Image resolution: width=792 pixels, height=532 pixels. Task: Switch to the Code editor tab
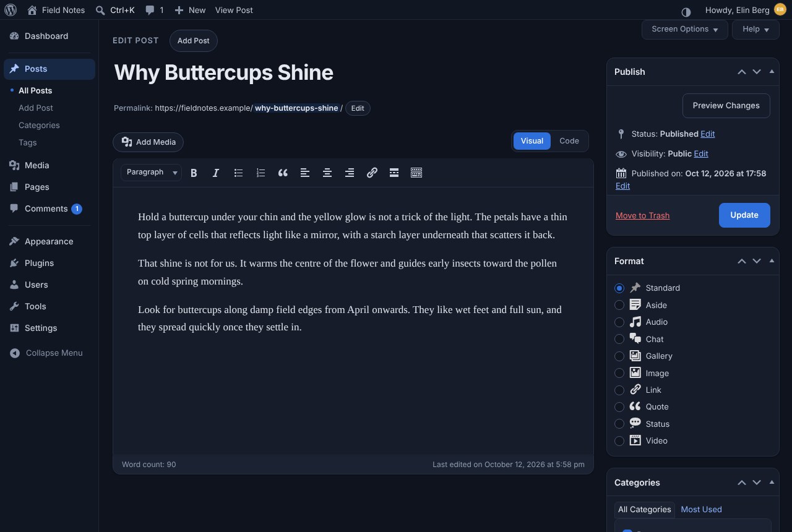click(x=569, y=141)
